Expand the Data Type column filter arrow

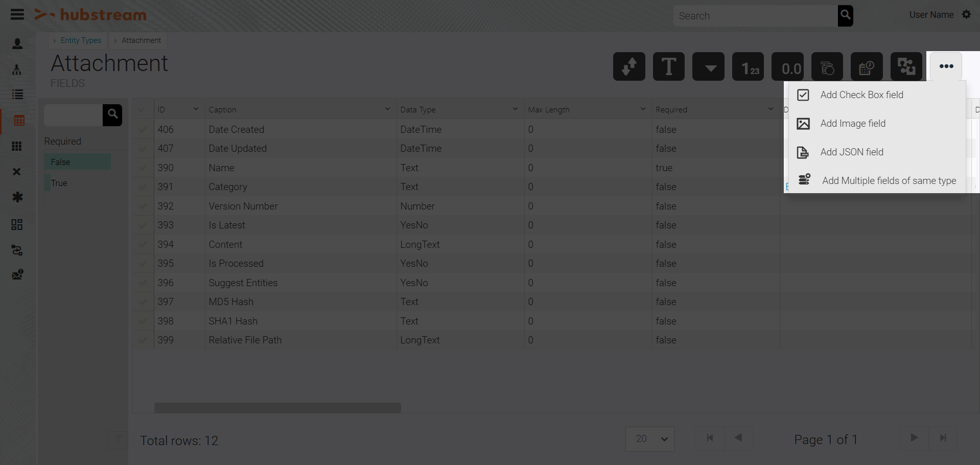point(515,109)
